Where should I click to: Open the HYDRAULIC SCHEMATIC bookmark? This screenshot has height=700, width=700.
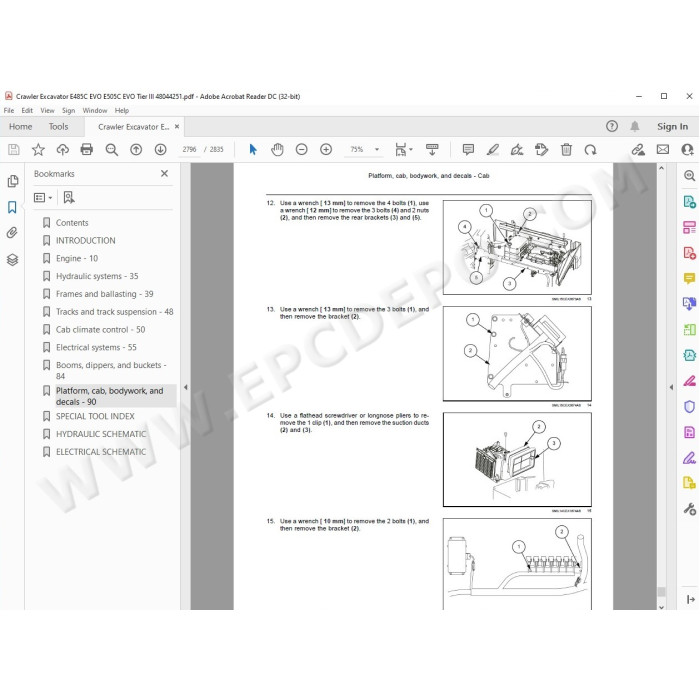click(x=101, y=434)
